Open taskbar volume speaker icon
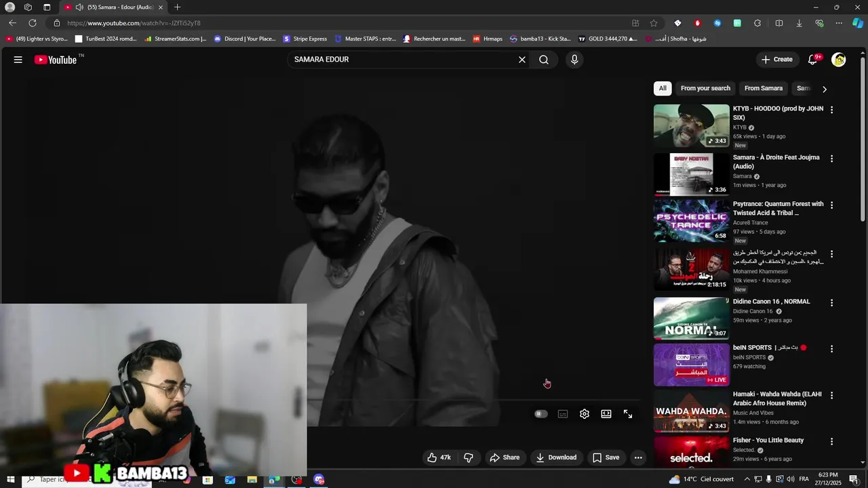The image size is (868, 488). coord(790,479)
